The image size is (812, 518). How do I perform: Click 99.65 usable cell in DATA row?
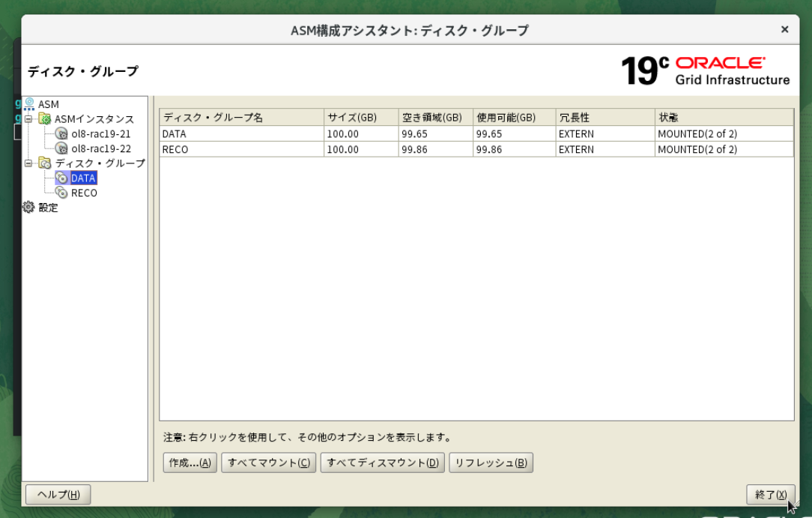(x=514, y=133)
